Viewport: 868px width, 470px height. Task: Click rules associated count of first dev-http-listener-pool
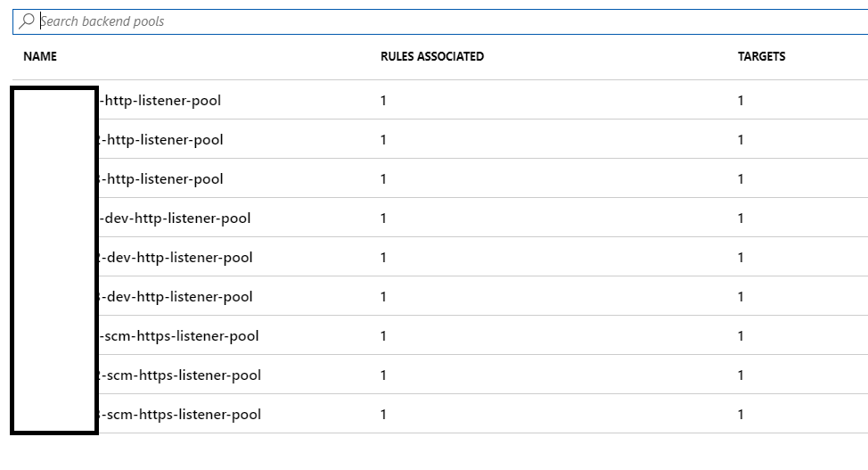383,219
